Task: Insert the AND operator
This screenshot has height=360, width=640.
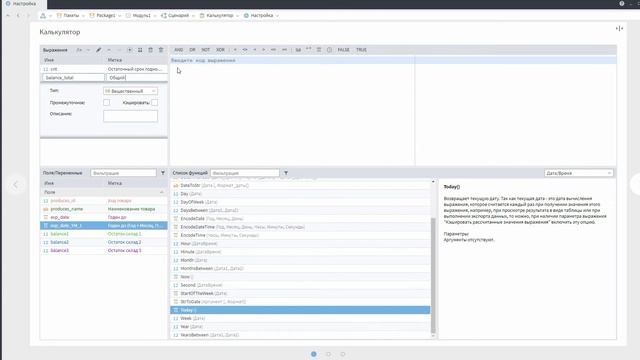Action: point(179,50)
